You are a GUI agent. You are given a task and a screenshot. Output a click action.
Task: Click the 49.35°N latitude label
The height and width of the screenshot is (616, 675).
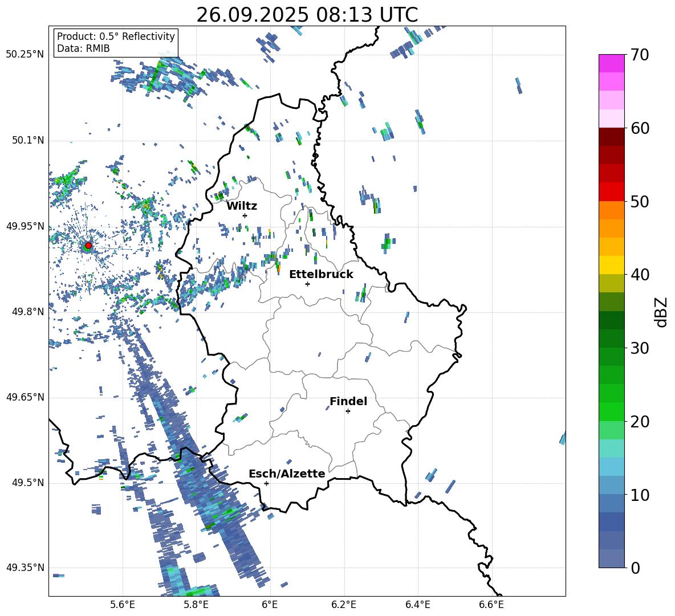[25, 568]
